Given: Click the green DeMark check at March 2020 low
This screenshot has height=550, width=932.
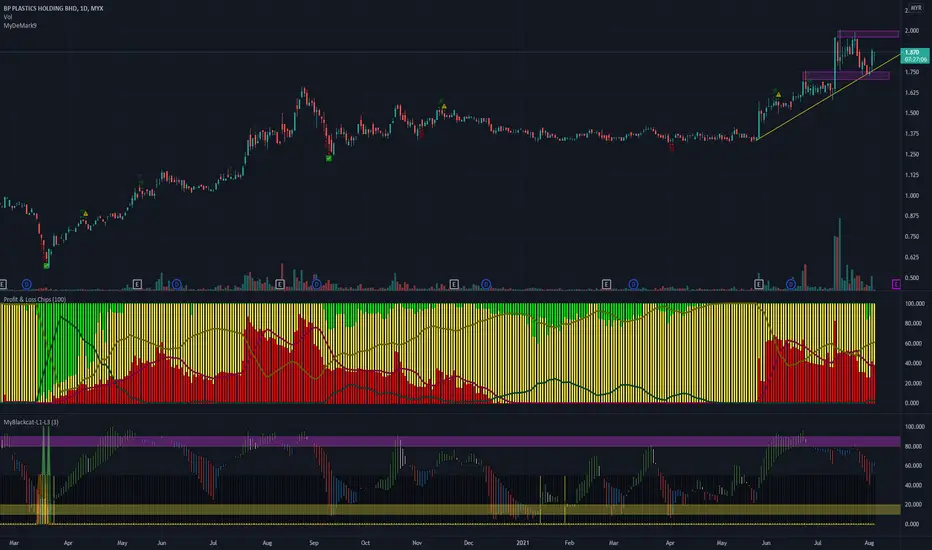Looking at the screenshot, I should pyautogui.click(x=46, y=266).
